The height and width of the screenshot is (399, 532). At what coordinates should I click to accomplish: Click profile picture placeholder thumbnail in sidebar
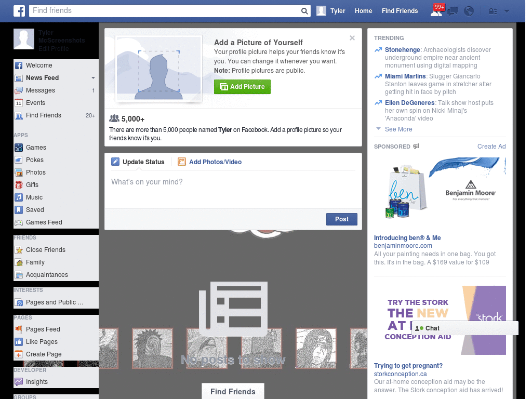(24, 39)
